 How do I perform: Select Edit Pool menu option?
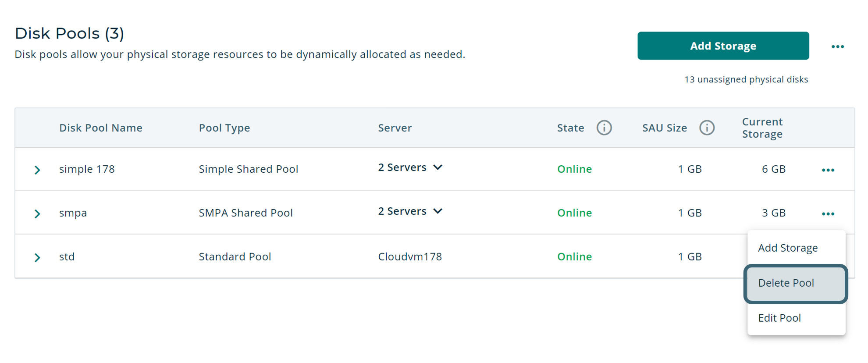click(796, 318)
